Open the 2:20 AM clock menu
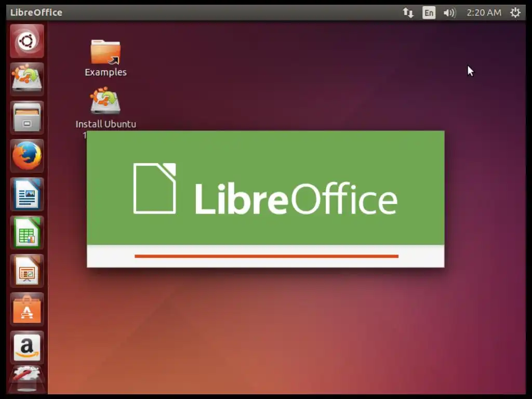Image resolution: width=532 pixels, height=399 pixels. pos(484,13)
